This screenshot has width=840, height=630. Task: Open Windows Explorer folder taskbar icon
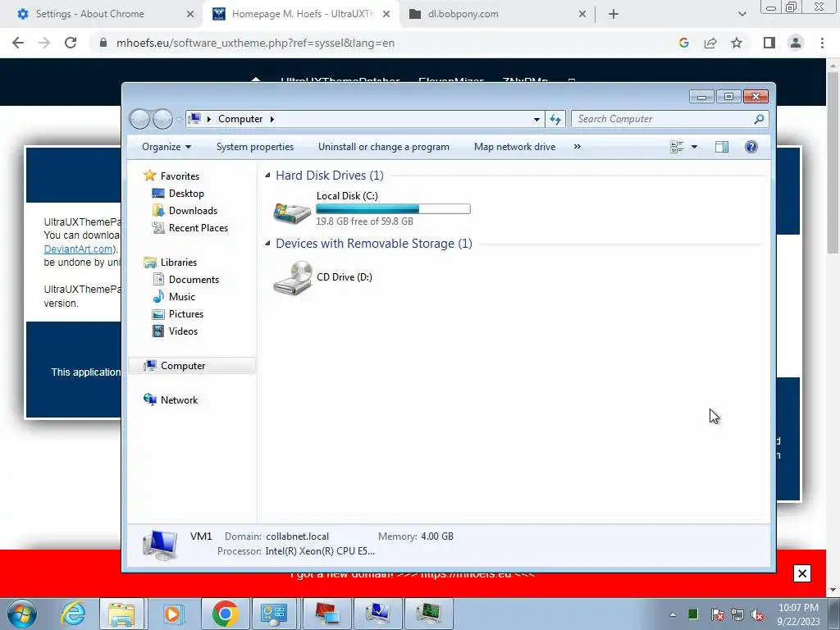[x=121, y=614]
